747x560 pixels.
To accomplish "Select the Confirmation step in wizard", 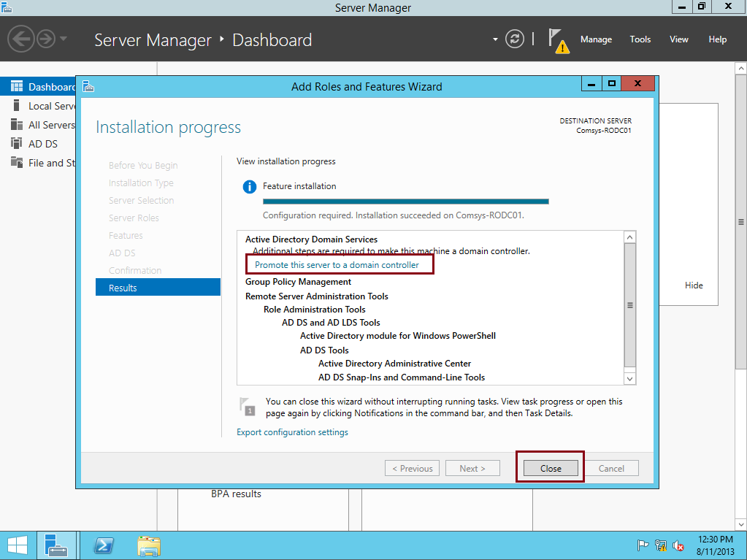I will [x=135, y=270].
